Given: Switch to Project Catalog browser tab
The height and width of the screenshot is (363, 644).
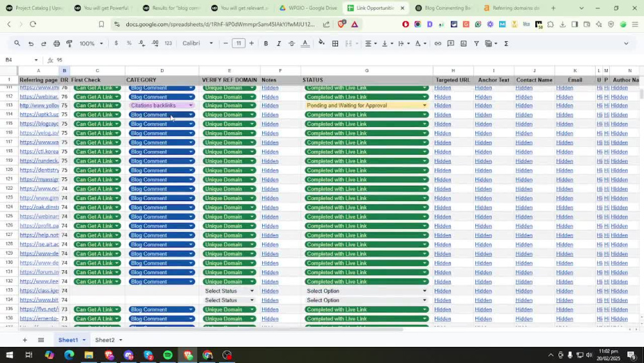Looking at the screenshot, I should tap(34, 8).
